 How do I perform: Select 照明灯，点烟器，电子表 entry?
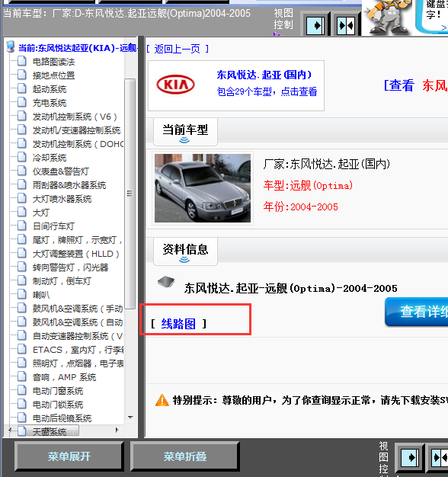pos(78,363)
